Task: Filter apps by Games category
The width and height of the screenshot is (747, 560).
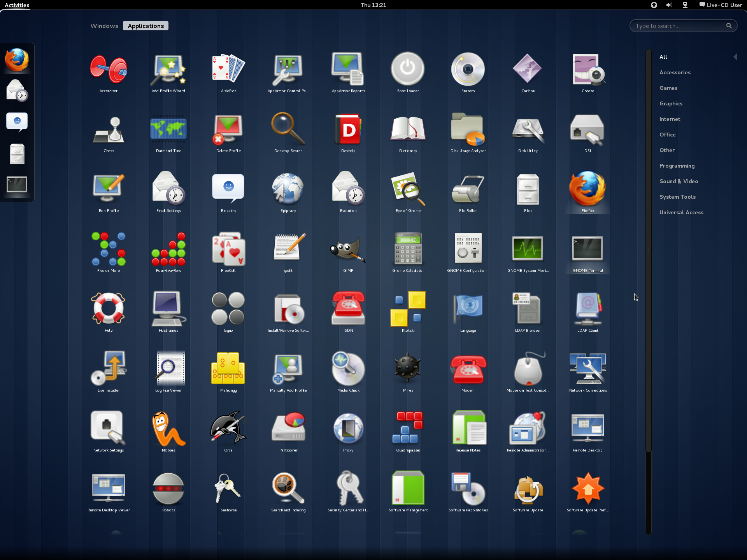Action: (x=668, y=88)
